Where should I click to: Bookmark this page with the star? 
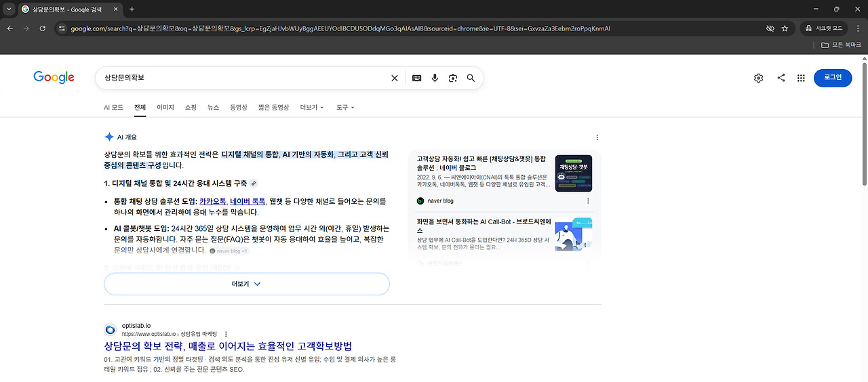[785, 28]
